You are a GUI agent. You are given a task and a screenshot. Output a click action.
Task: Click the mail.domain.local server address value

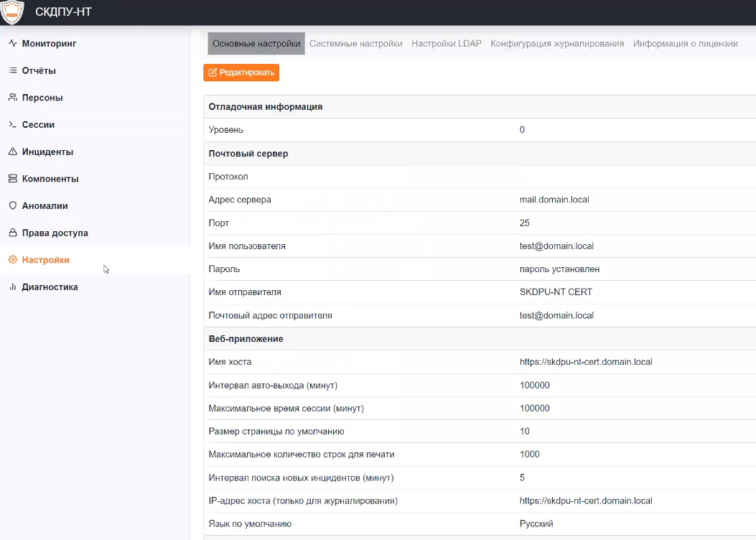tap(554, 200)
